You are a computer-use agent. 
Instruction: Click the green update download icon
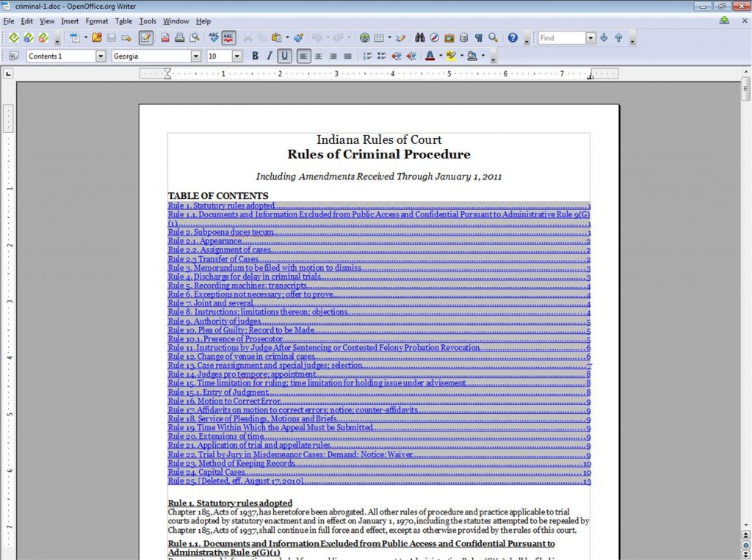click(724, 21)
